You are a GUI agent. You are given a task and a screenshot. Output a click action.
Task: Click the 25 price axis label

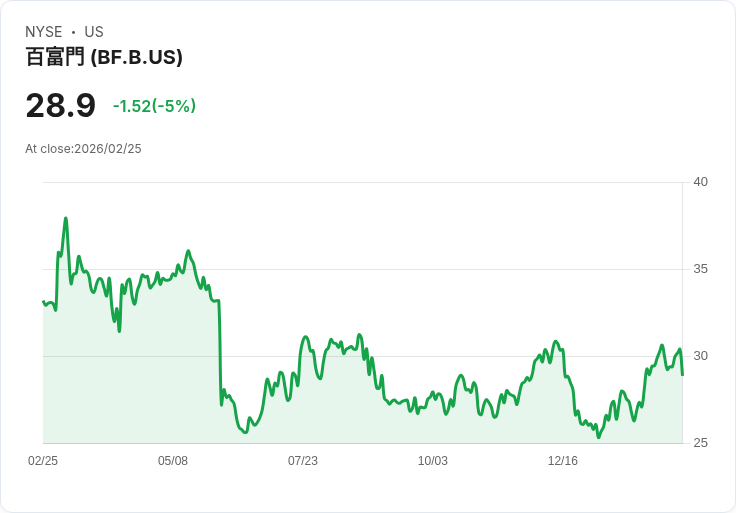coord(700,443)
